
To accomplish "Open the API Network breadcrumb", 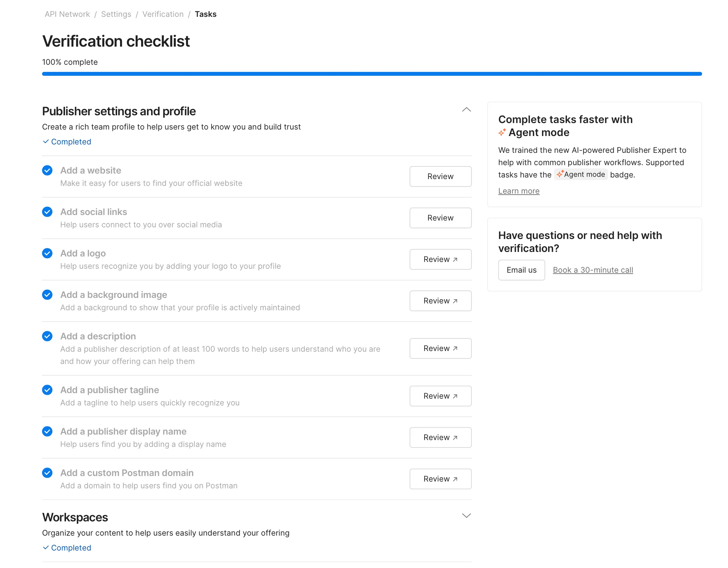I will click(67, 14).
